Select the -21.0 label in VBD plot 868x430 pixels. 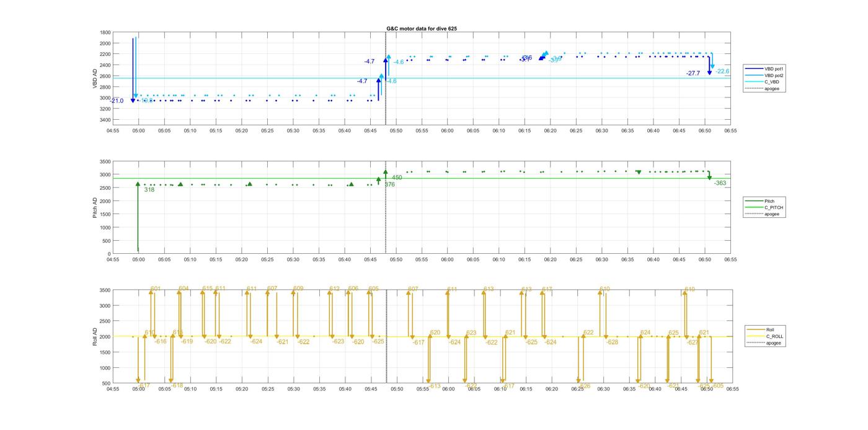(x=117, y=101)
